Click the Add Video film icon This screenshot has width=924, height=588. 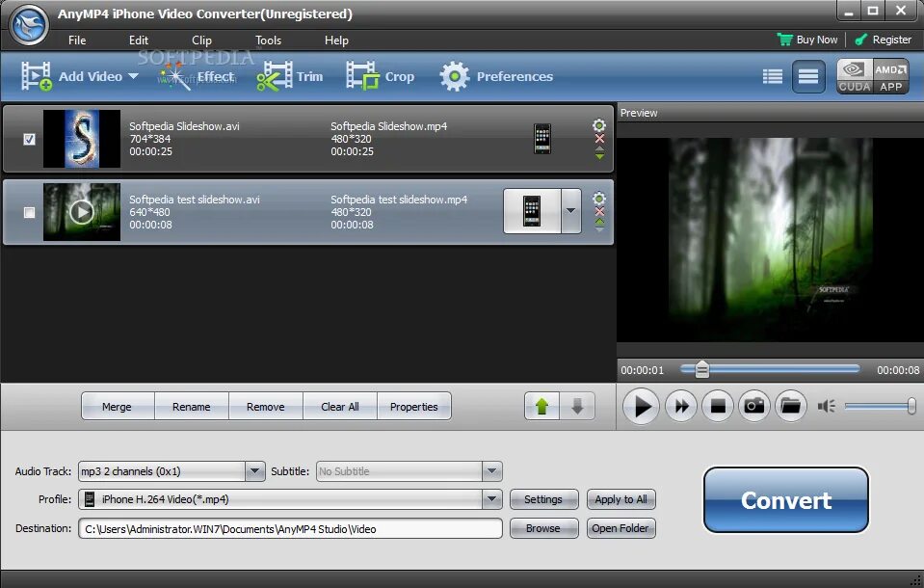point(37,76)
